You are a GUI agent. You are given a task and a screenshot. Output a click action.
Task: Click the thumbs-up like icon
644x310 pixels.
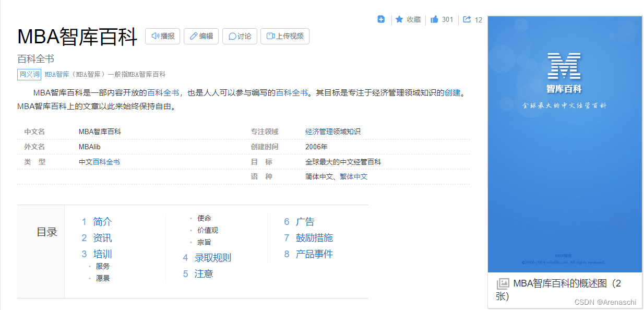pyautogui.click(x=434, y=19)
